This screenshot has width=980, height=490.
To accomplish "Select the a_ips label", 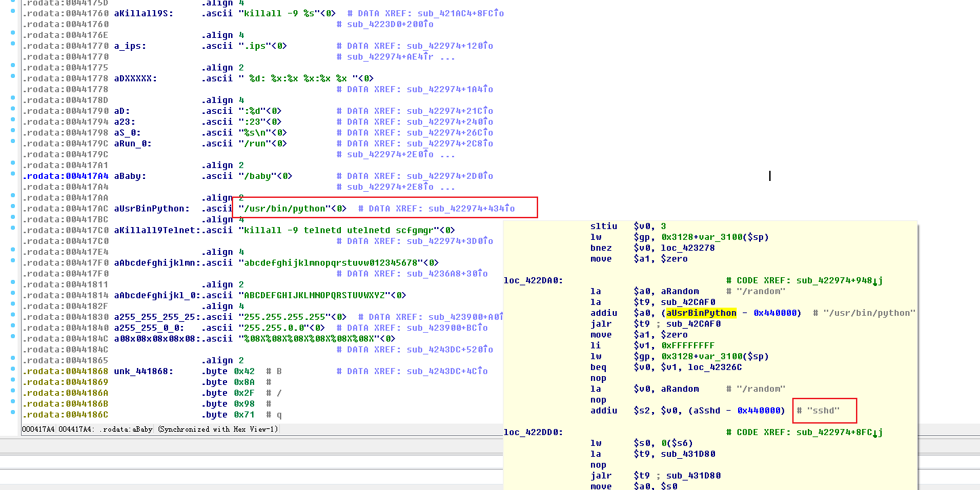I will (x=130, y=46).
